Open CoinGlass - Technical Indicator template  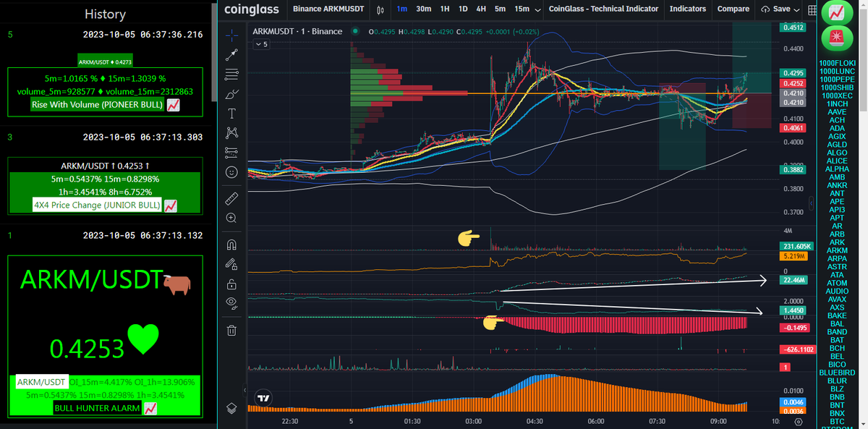point(604,9)
